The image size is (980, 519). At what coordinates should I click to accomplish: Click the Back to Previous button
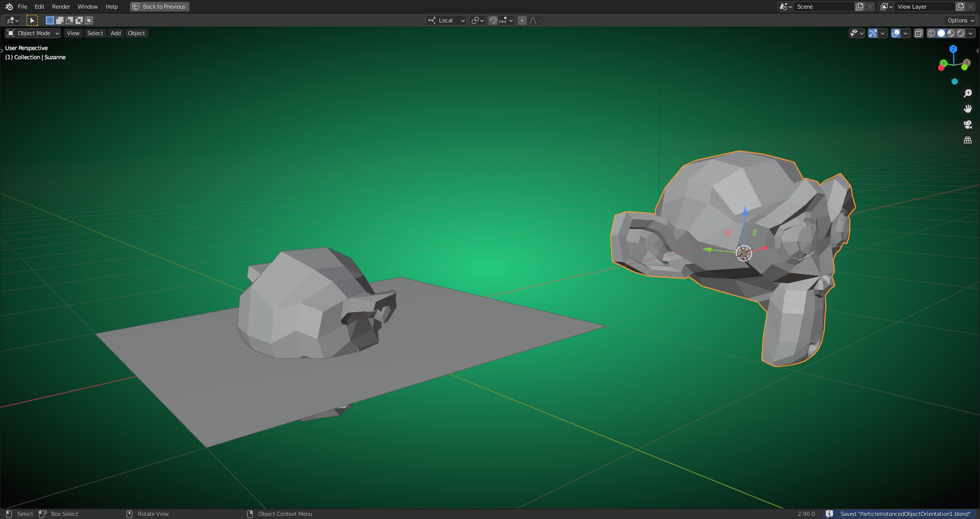[160, 7]
